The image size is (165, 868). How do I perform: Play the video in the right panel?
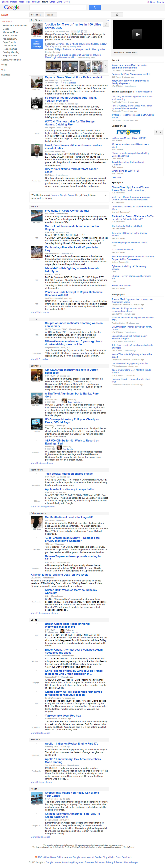pyautogui.click(x=137, y=34)
